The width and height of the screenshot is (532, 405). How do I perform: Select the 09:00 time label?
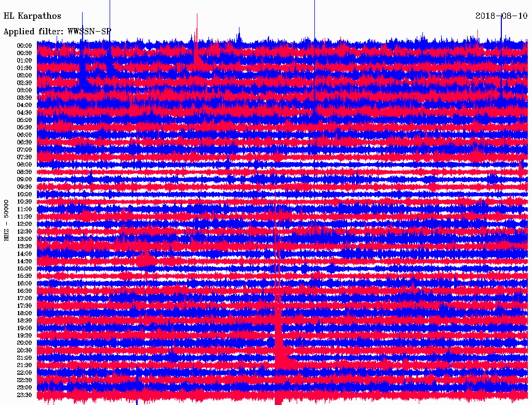(24, 180)
